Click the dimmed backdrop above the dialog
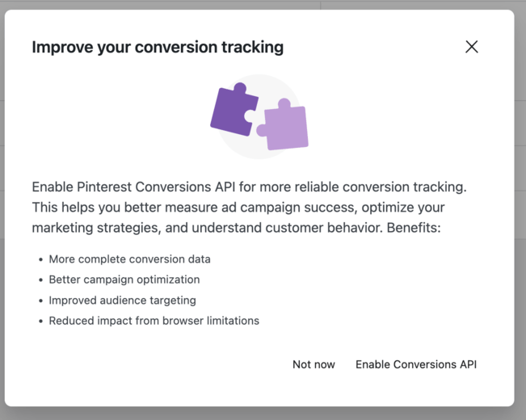The width and height of the screenshot is (526, 420). [x=263, y=4]
